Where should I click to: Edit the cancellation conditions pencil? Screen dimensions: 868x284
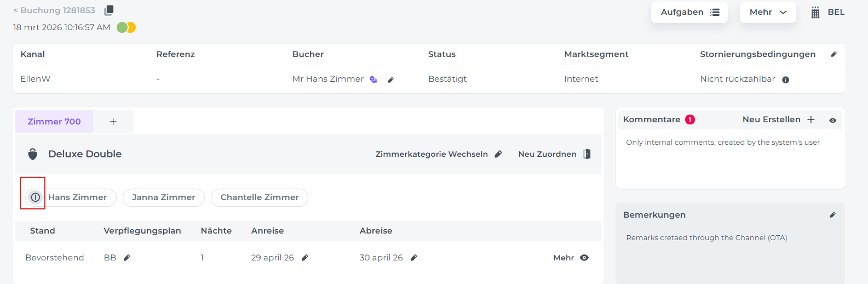click(x=833, y=54)
